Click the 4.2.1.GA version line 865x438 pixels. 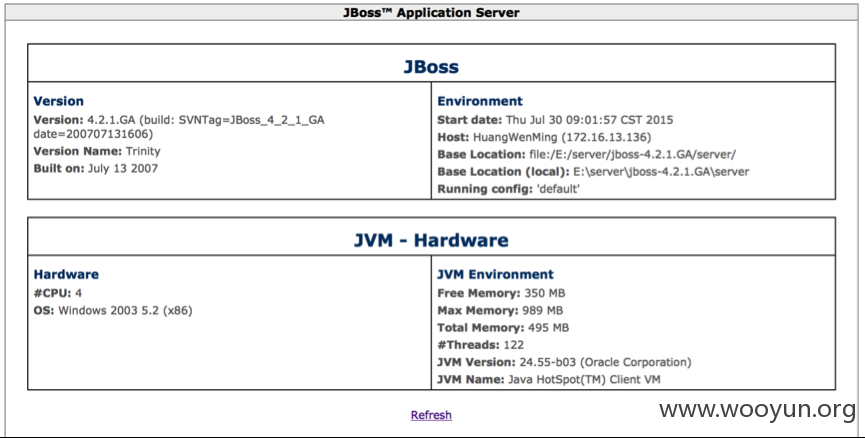(x=179, y=120)
